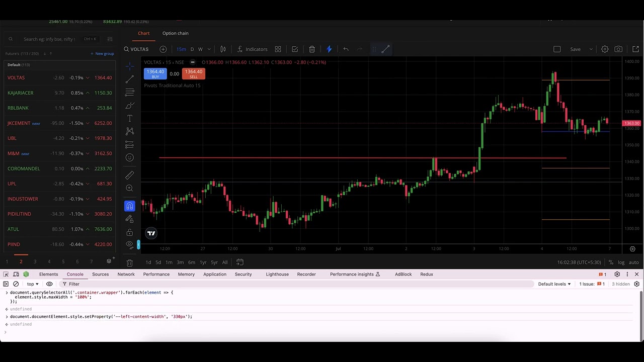This screenshot has width=644, height=362.
Task: Open the VOLTAS symbol search
Action: (x=136, y=49)
